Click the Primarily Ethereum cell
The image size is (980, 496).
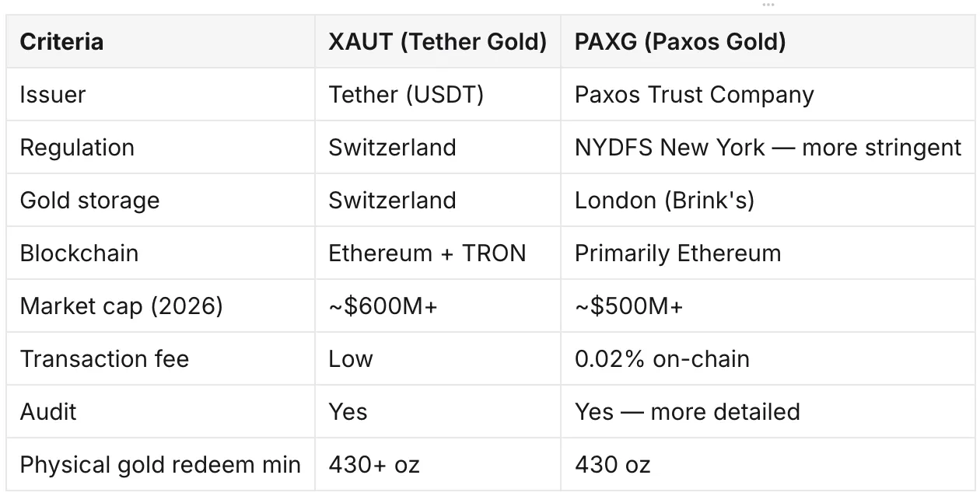tap(768, 253)
